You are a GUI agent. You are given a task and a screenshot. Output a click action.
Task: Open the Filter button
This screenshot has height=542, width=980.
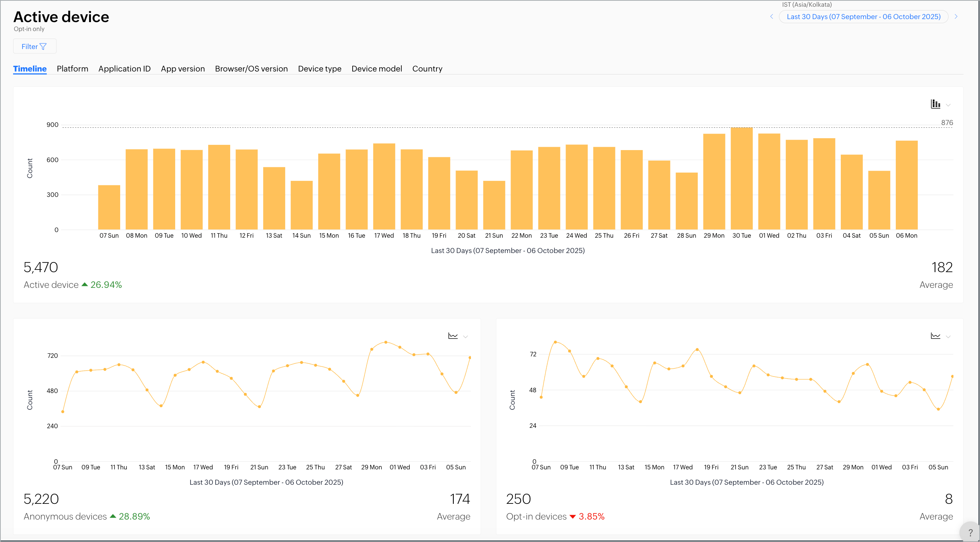coord(34,46)
